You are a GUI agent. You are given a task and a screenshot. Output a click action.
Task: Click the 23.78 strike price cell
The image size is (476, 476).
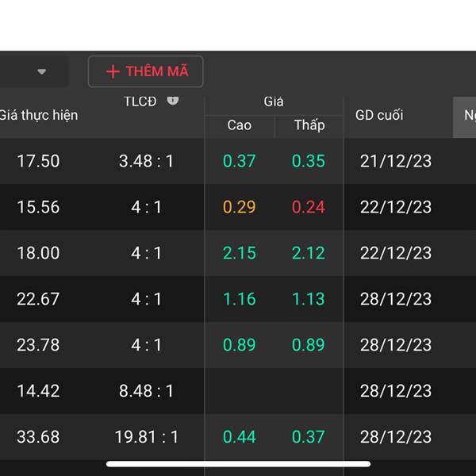38,345
